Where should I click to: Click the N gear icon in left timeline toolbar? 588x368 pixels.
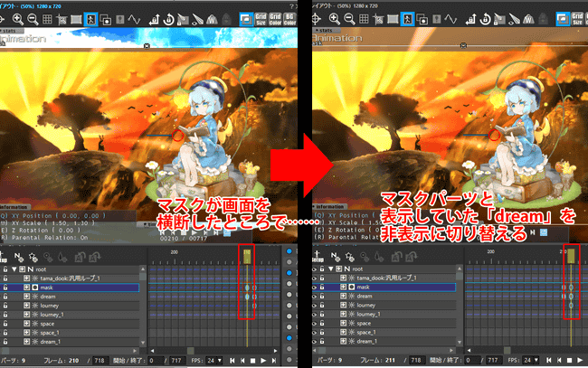click(18, 257)
